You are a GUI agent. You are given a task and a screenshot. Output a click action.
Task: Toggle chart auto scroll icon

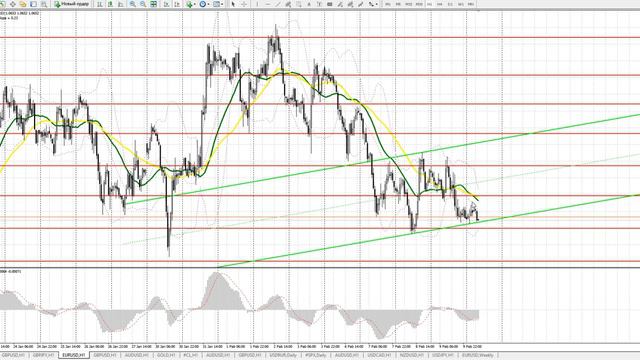(167, 4)
